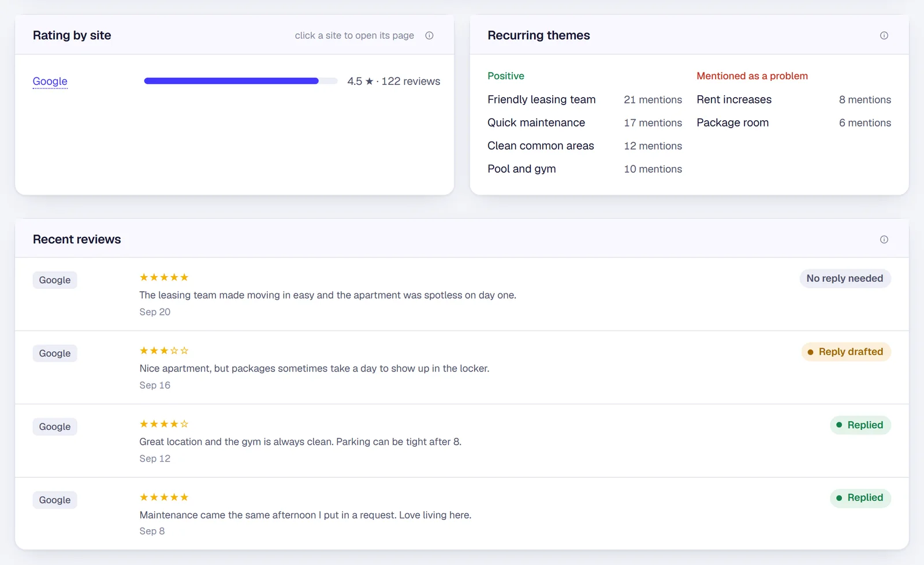Click the four-star rating on Sep 12 review

(x=164, y=424)
